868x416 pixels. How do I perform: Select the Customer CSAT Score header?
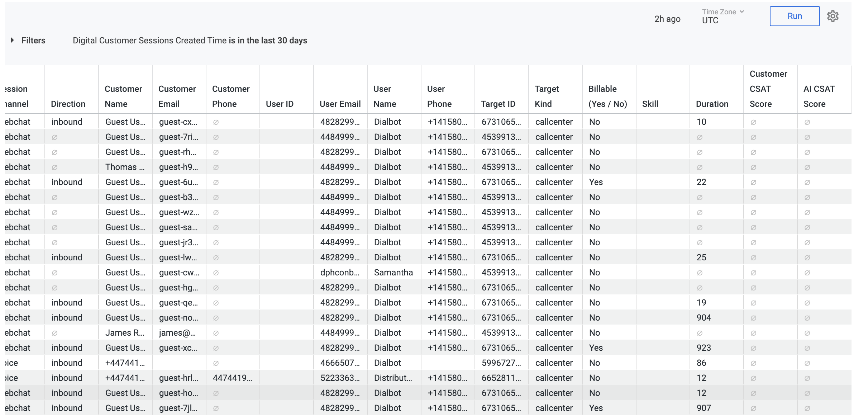tap(768, 89)
